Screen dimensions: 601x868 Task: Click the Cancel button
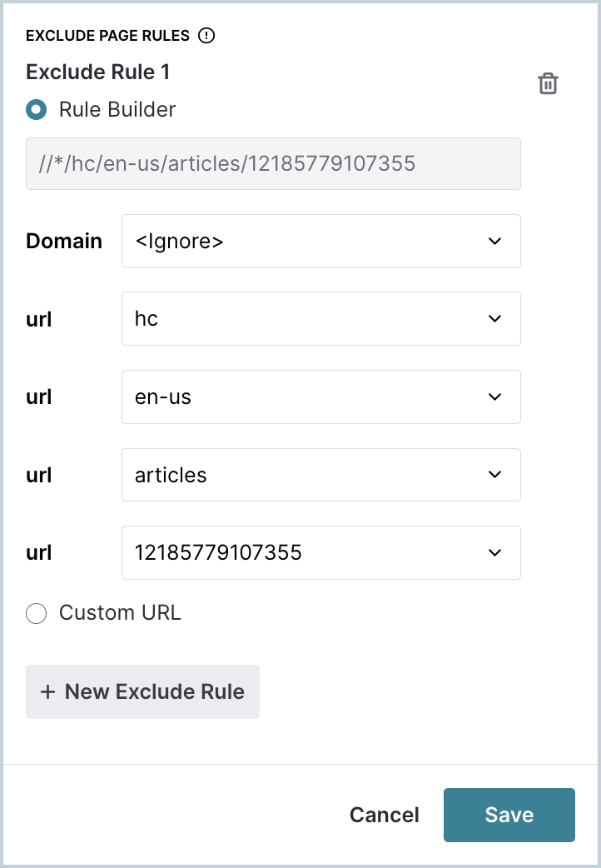click(384, 815)
